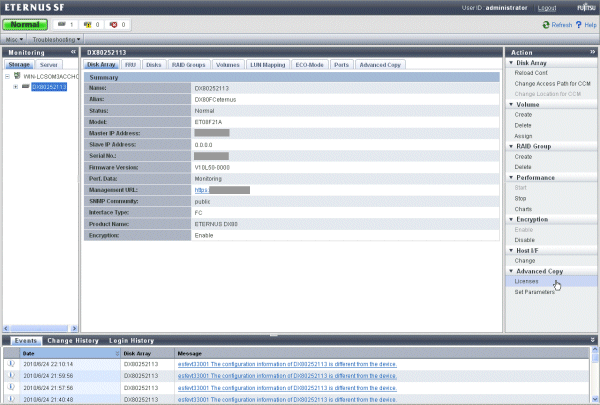The image size is (600, 405).
Task: Open the 22:10:14 esfevt33001 event message link
Action: point(287,364)
